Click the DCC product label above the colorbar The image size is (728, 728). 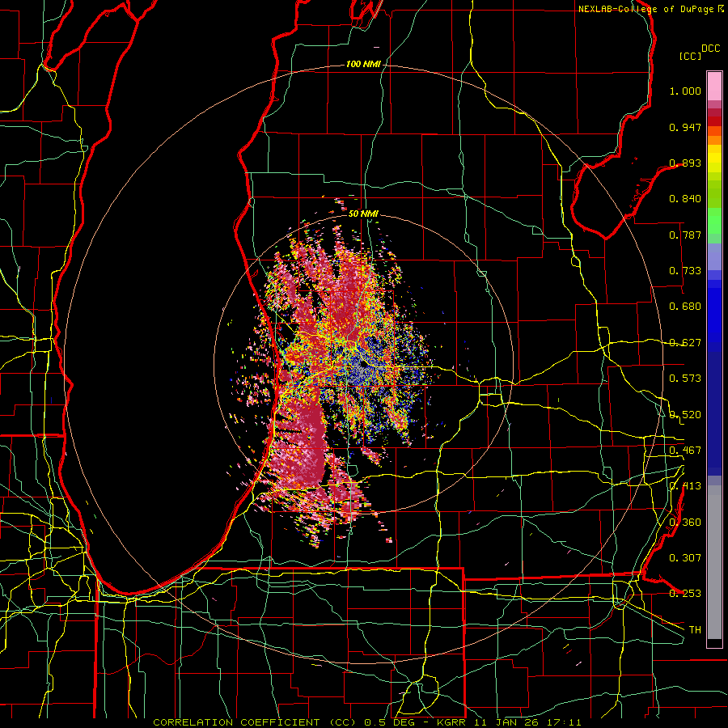[710, 49]
